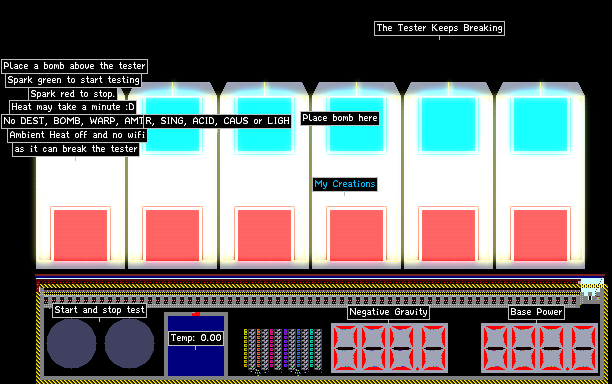Click the left round start button
The width and height of the screenshot is (612, 384).
[71, 344]
